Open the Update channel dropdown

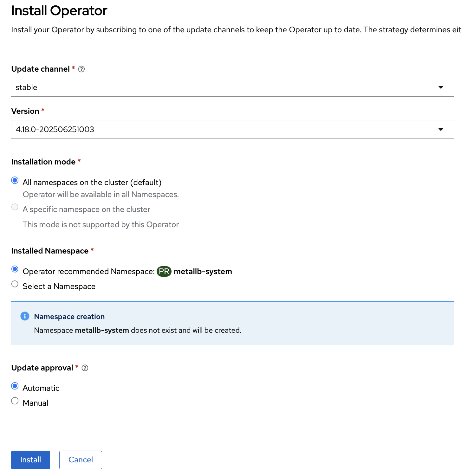pyautogui.click(x=222, y=87)
